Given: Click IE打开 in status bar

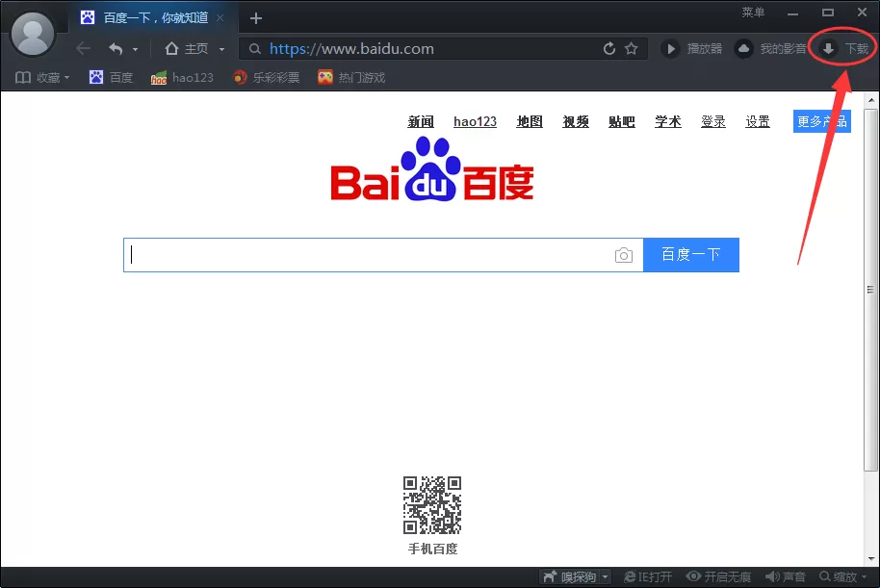Looking at the screenshot, I should tap(648, 576).
